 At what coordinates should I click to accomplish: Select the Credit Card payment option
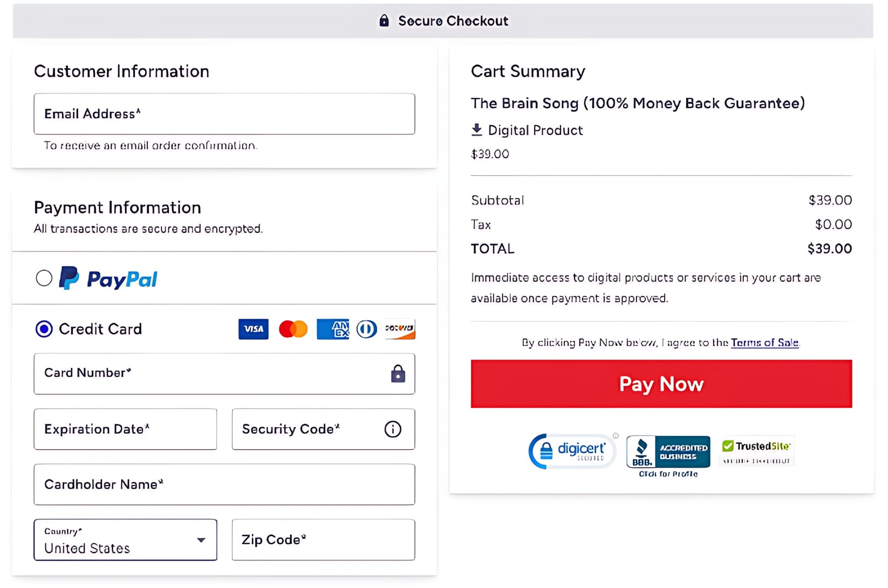(44, 329)
